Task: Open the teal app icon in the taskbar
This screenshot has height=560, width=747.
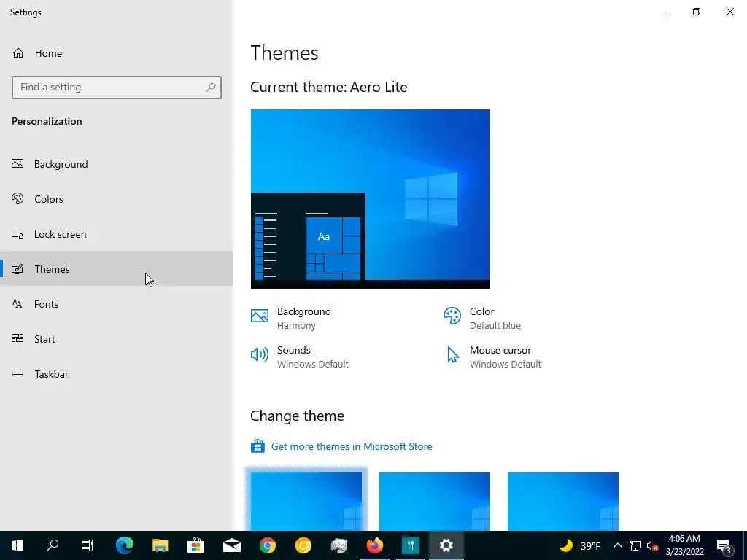Action: tap(410, 545)
